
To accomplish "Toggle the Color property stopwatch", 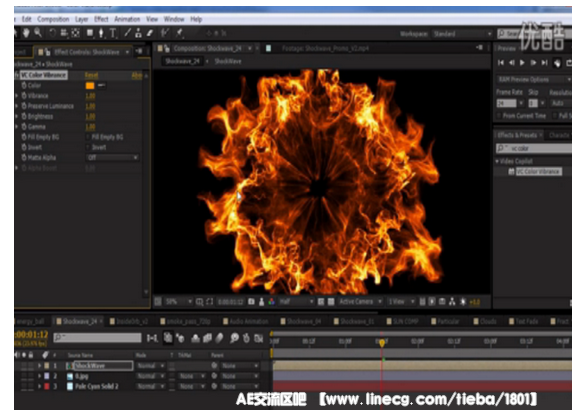I will click(24, 85).
